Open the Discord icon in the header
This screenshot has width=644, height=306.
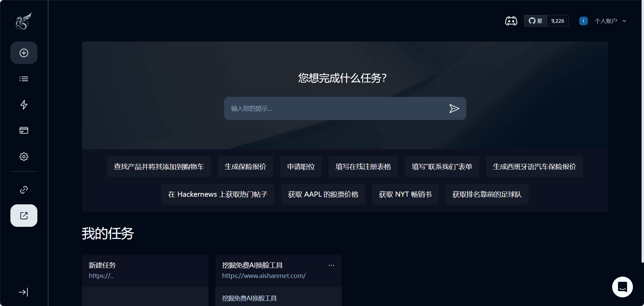(x=511, y=21)
